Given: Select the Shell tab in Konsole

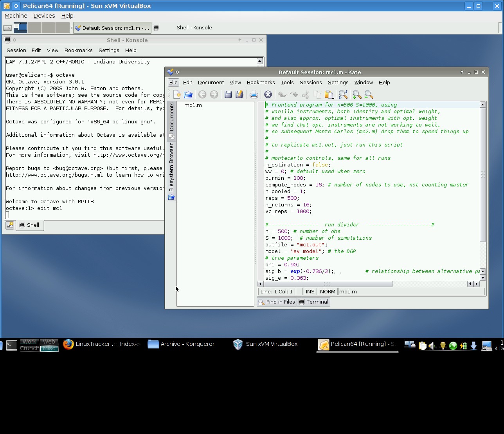Looking at the screenshot, I should (30, 225).
